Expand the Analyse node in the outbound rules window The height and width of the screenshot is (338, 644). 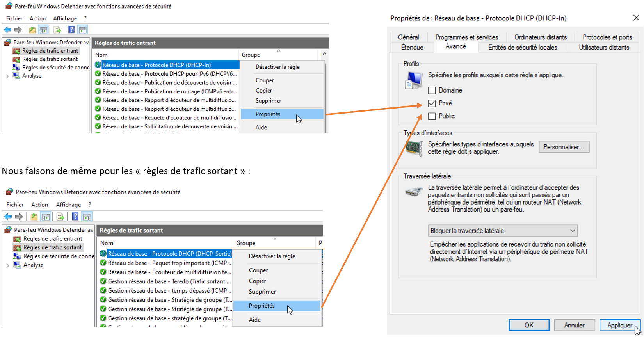coord(7,265)
